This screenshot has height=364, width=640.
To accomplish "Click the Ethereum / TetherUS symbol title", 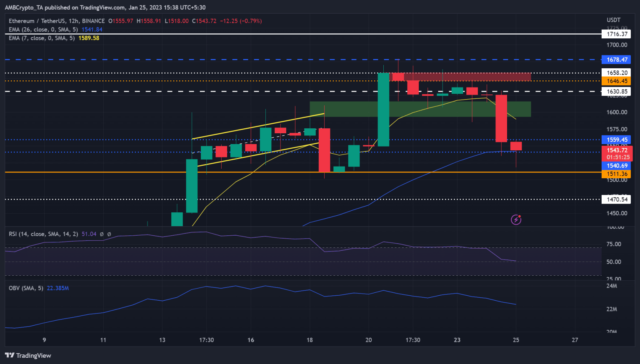I will 57,21.
